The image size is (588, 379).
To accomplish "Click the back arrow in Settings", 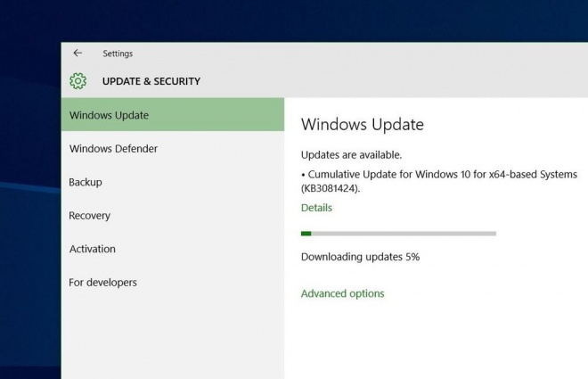I will [78, 54].
